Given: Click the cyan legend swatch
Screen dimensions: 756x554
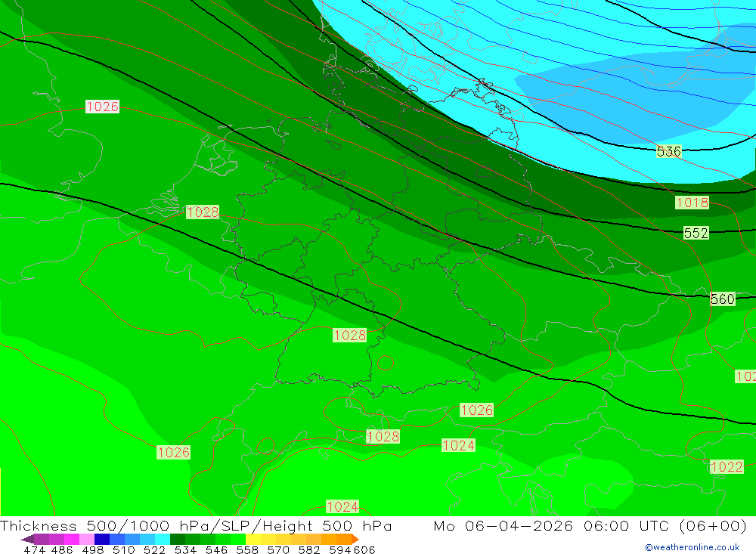Looking at the screenshot, I should [163, 539].
